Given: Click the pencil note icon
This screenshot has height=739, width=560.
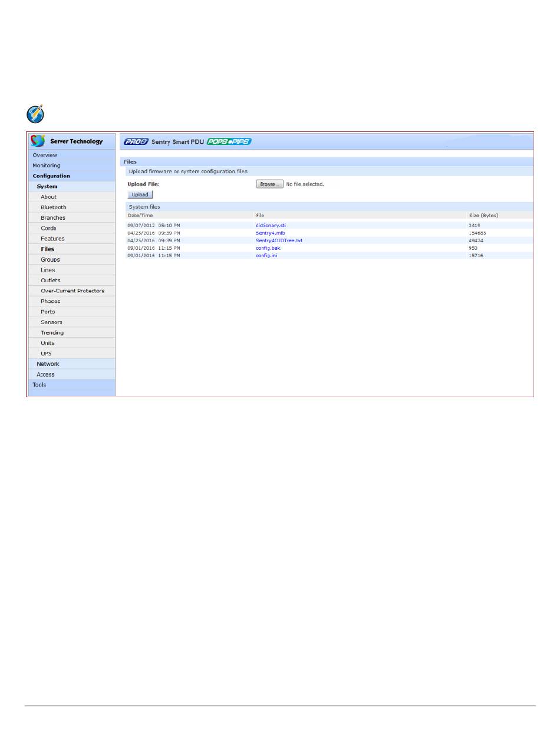Looking at the screenshot, I should click(35, 114).
